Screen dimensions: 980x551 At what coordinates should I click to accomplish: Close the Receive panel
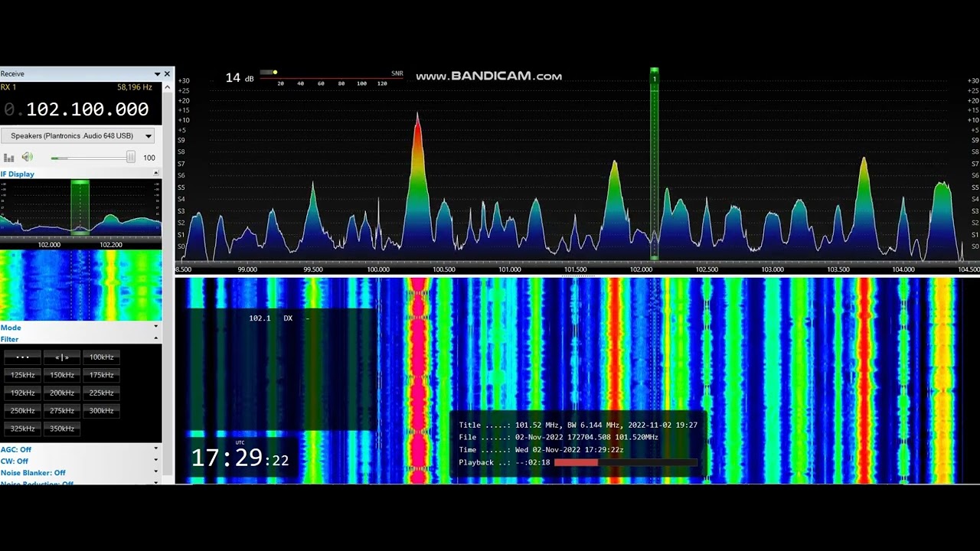(167, 74)
